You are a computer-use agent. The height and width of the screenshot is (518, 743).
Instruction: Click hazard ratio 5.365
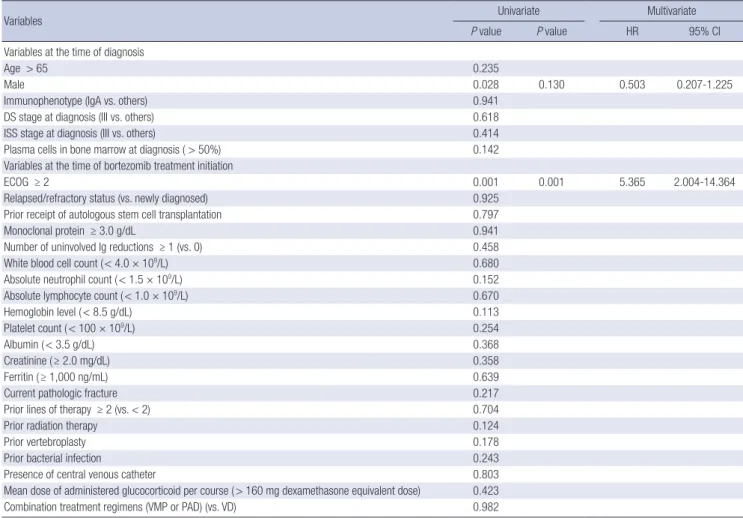[632, 182]
